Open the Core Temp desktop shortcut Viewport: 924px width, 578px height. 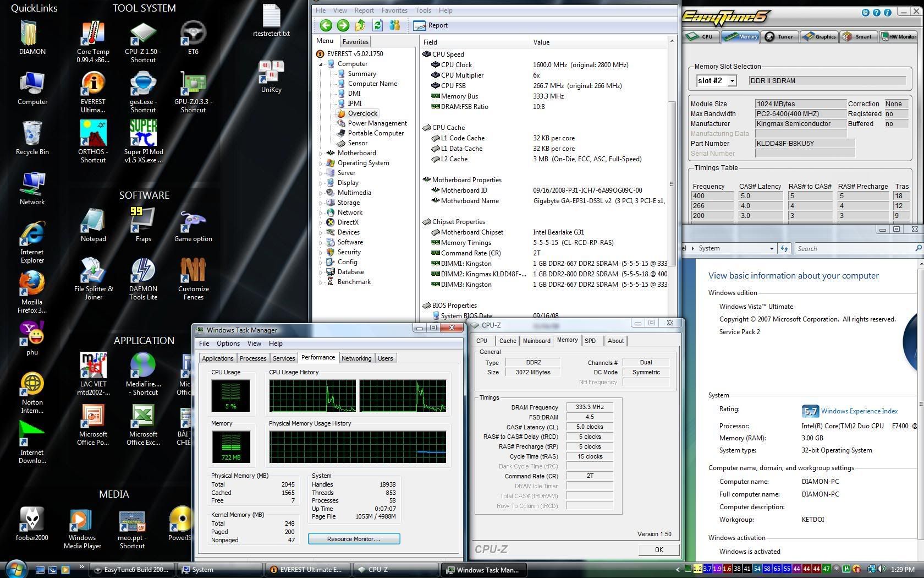93,41
